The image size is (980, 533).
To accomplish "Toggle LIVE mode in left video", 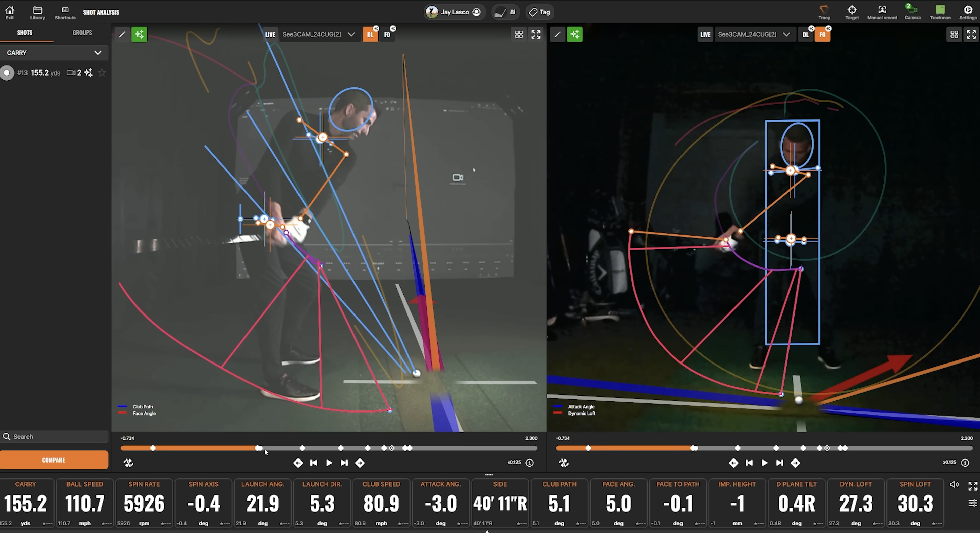I will click(x=270, y=34).
